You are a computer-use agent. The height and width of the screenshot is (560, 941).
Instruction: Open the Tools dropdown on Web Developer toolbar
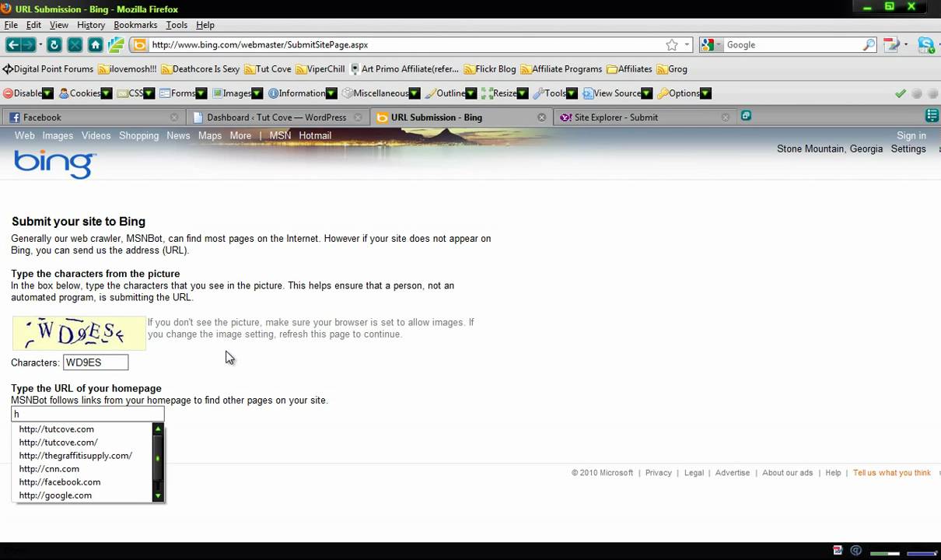[554, 93]
